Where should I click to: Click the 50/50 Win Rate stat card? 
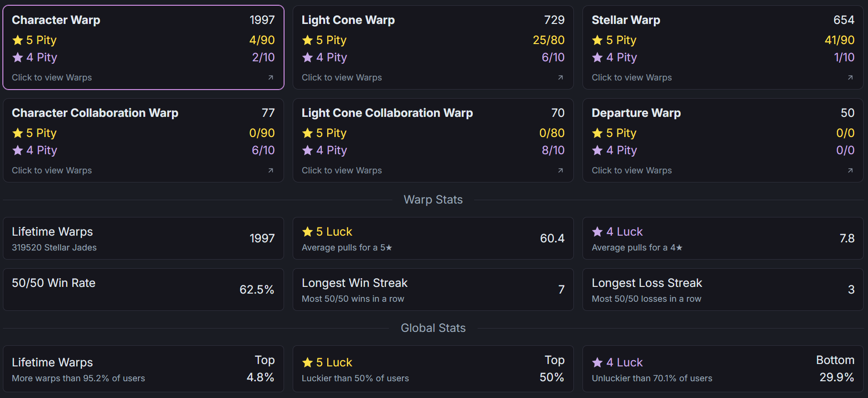143,289
